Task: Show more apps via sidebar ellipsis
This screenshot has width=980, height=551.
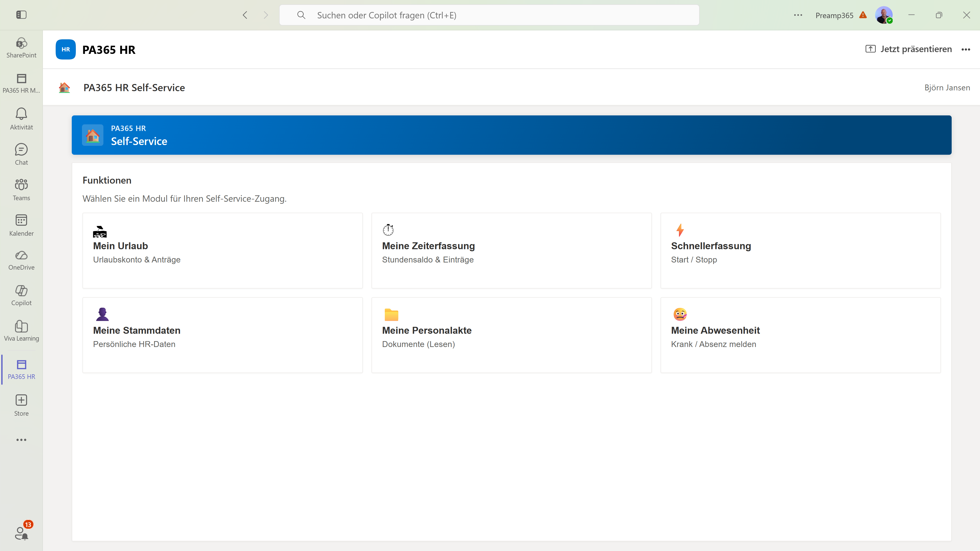Action: tap(21, 440)
